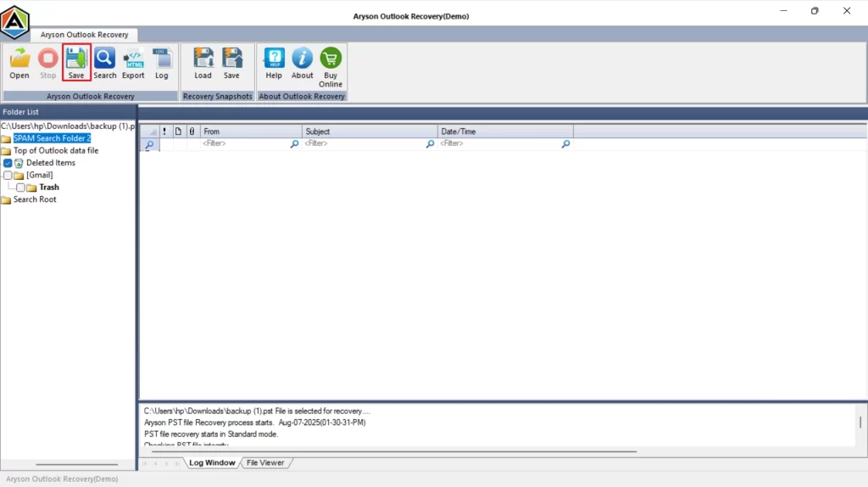
Task: Save a recovery snapshot
Action: [x=232, y=63]
